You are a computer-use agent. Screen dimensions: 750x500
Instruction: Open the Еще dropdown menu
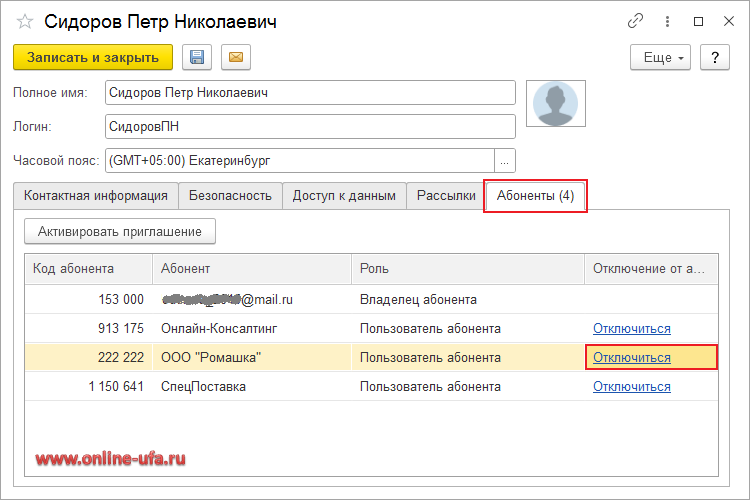[661, 58]
